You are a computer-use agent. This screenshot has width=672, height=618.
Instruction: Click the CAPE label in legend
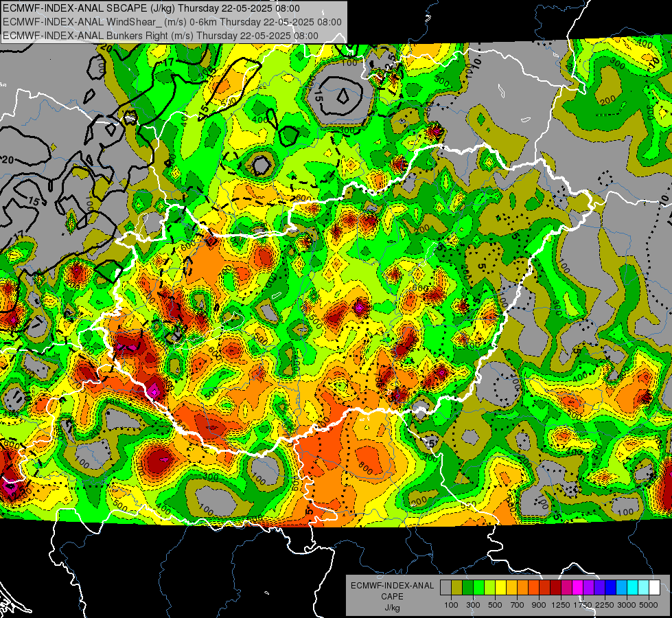tap(392, 597)
